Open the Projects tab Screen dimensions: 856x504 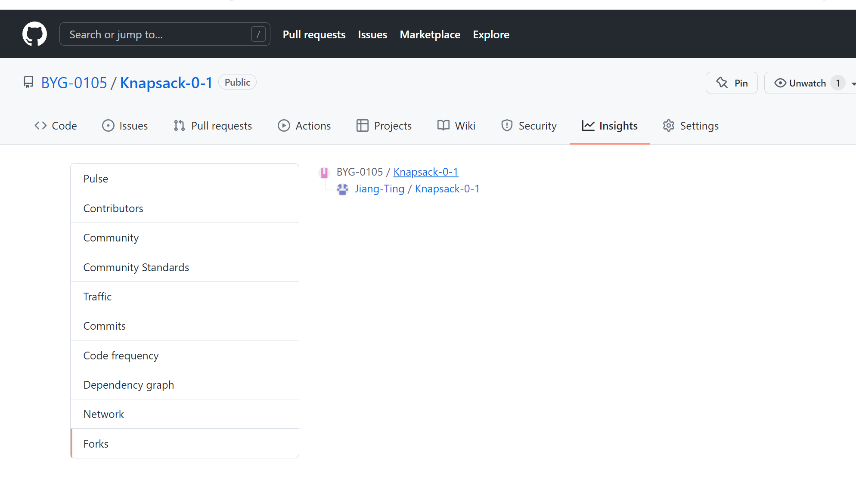(x=384, y=126)
